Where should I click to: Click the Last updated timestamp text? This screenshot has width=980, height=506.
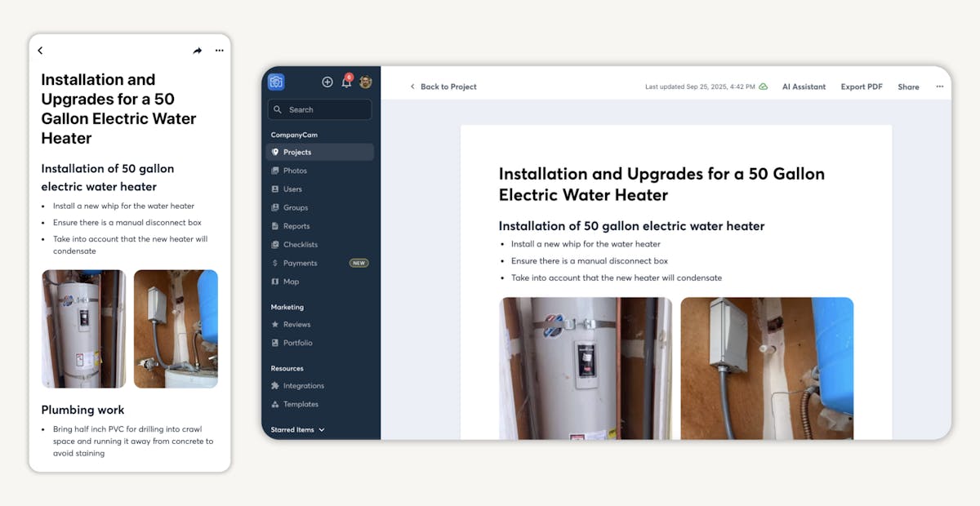point(700,87)
